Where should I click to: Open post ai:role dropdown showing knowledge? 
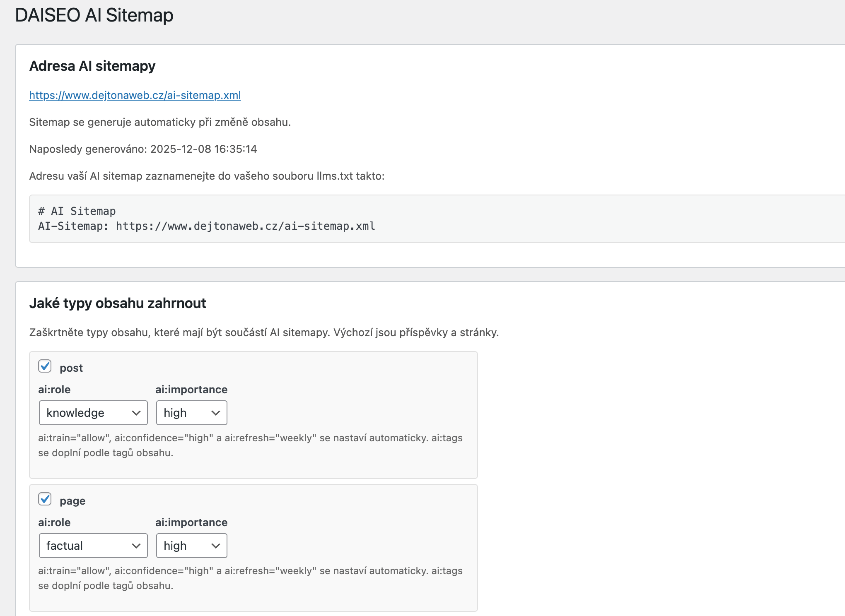click(x=93, y=413)
